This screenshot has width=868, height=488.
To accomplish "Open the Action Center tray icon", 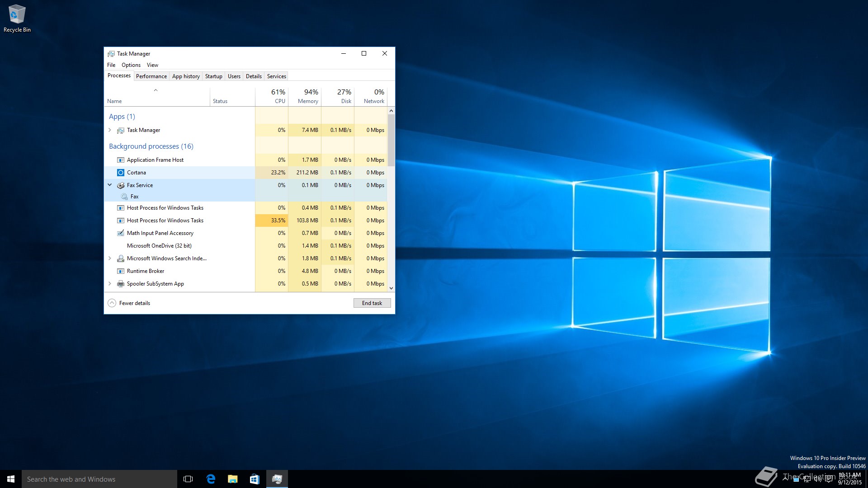I will click(829, 479).
